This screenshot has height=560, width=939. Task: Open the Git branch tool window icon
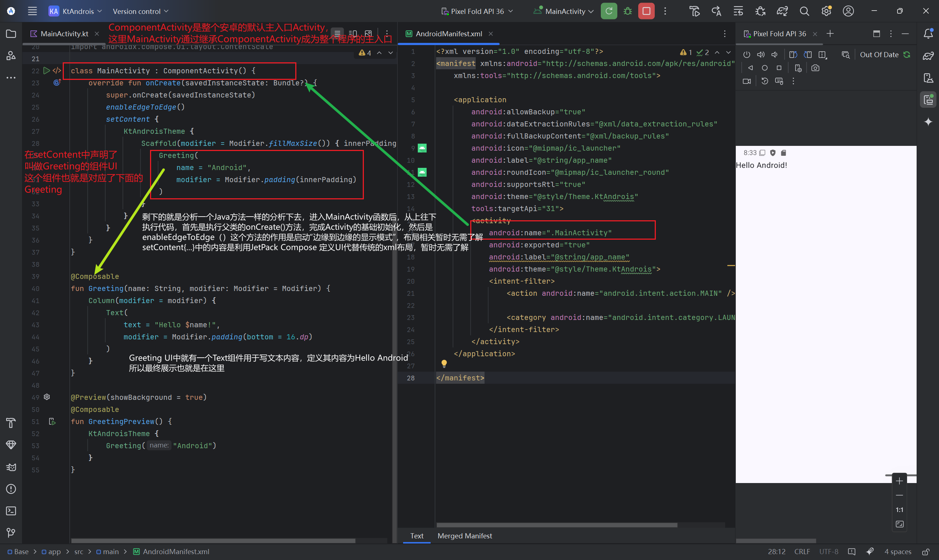11,533
